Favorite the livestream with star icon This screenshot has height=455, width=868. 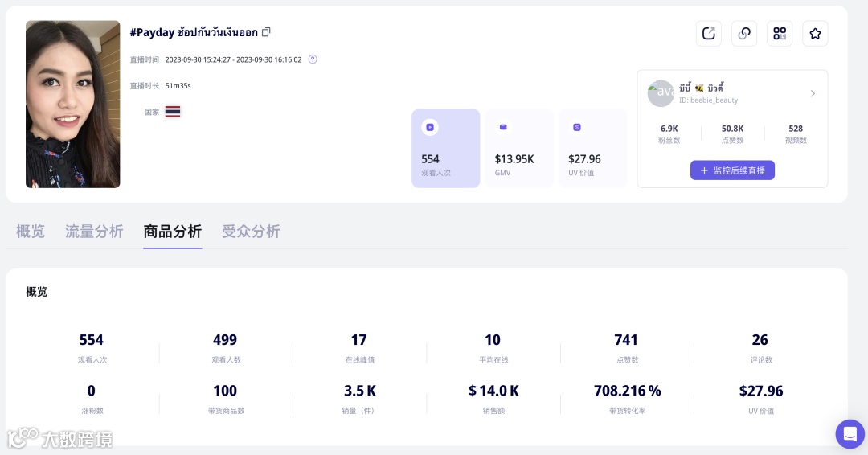coord(815,33)
